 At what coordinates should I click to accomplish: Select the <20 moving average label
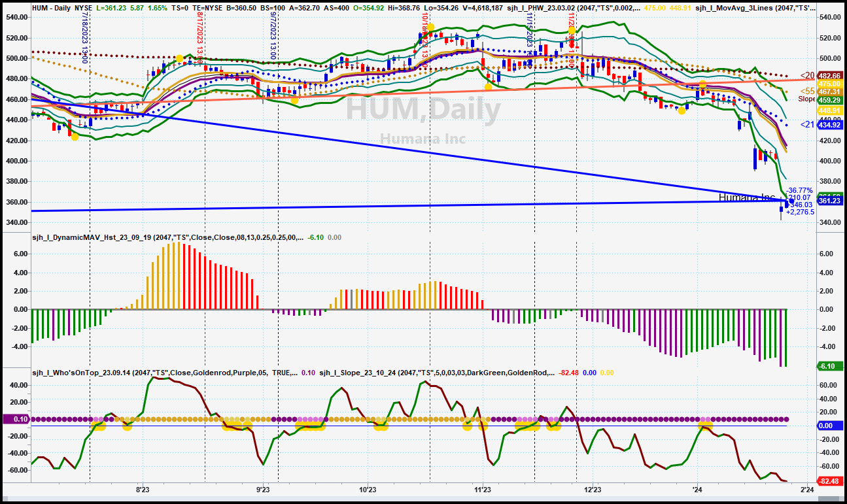[x=807, y=76]
